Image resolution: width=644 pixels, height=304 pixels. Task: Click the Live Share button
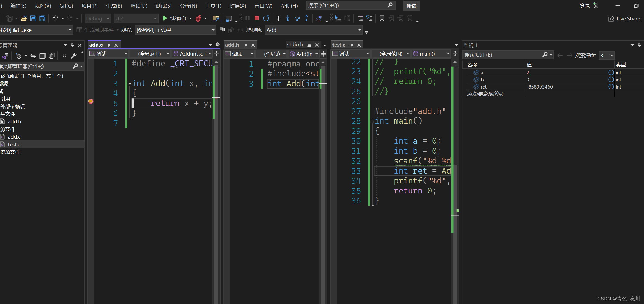click(x=624, y=19)
